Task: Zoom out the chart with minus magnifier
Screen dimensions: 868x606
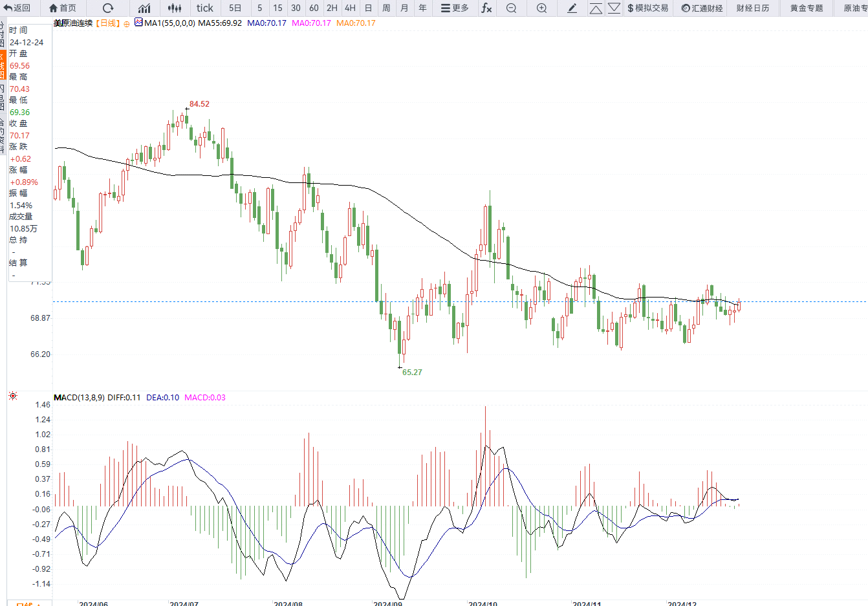Action: click(511, 8)
